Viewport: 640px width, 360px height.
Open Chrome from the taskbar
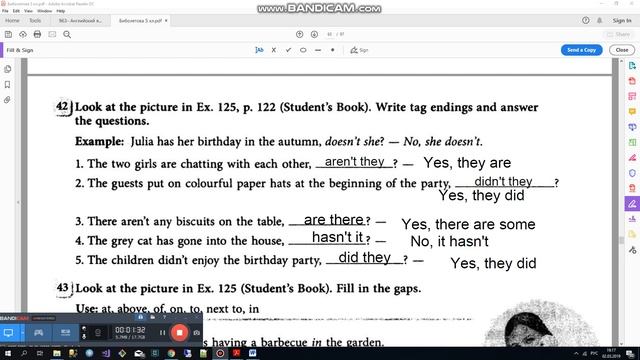click(171, 353)
